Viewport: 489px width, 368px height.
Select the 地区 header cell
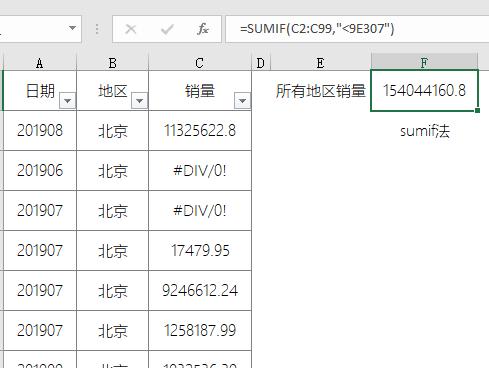click(113, 90)
